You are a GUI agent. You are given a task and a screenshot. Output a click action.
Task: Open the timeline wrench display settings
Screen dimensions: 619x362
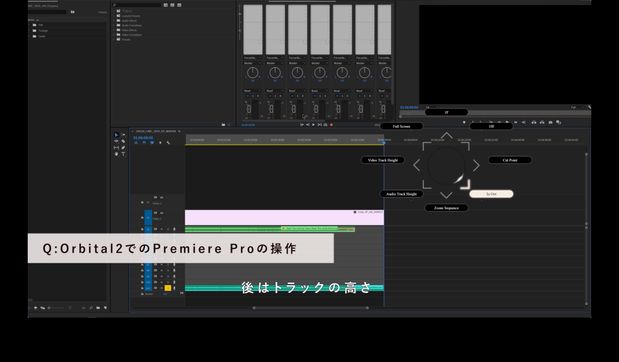[x=168, y=143]
